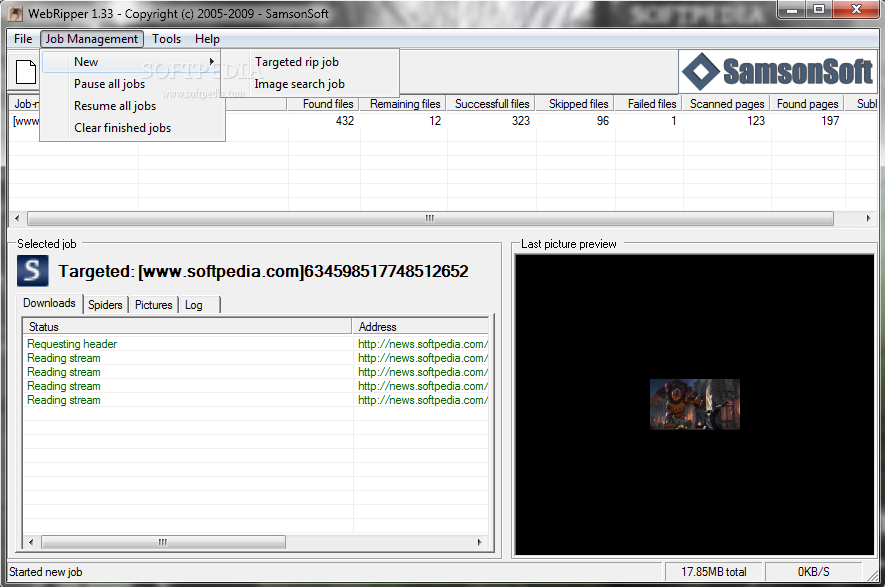Image resolution: width=885 pixels, height=587 pixels.
Task: Open the File menu
Action: coord(23,39)
